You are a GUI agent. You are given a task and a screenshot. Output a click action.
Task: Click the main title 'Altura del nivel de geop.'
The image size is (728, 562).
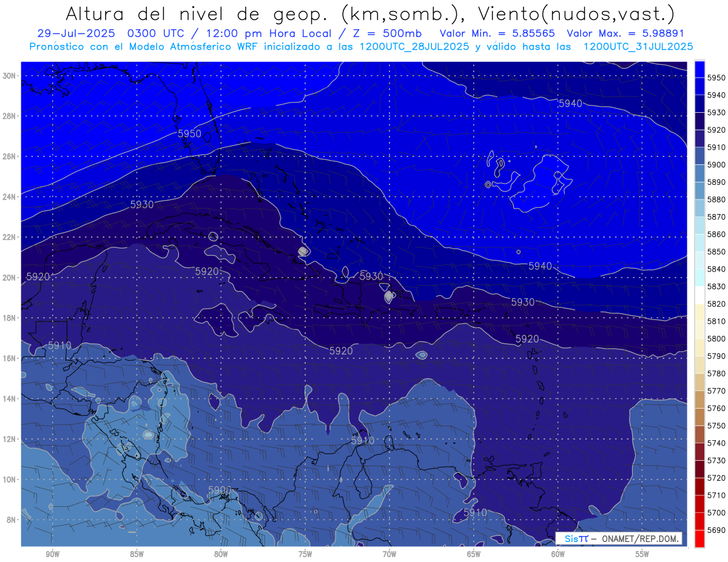tap(198, 13)
